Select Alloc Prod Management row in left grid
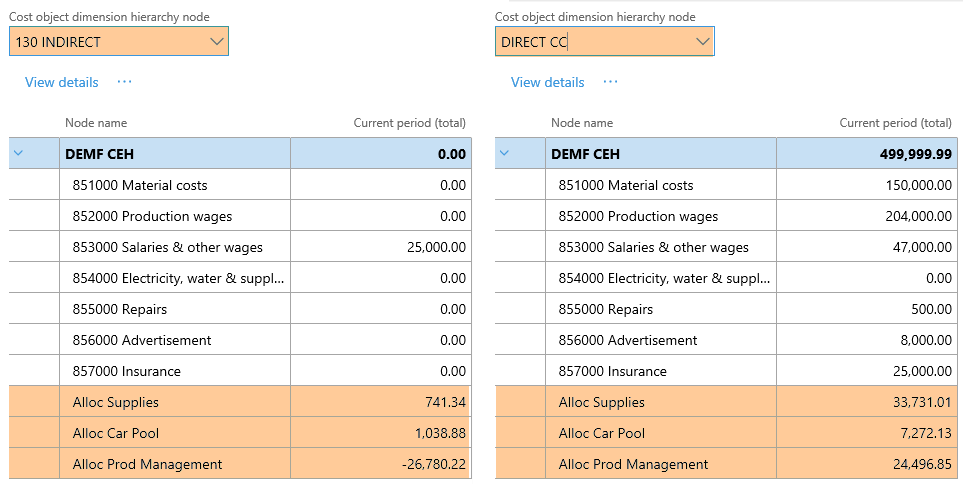Viewport: 963px width, 484px height. tap(147, 464)
